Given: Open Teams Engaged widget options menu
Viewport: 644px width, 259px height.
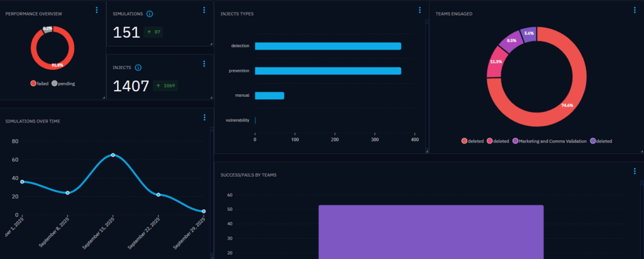Looking at the screenshot, I should click(635, 10).
